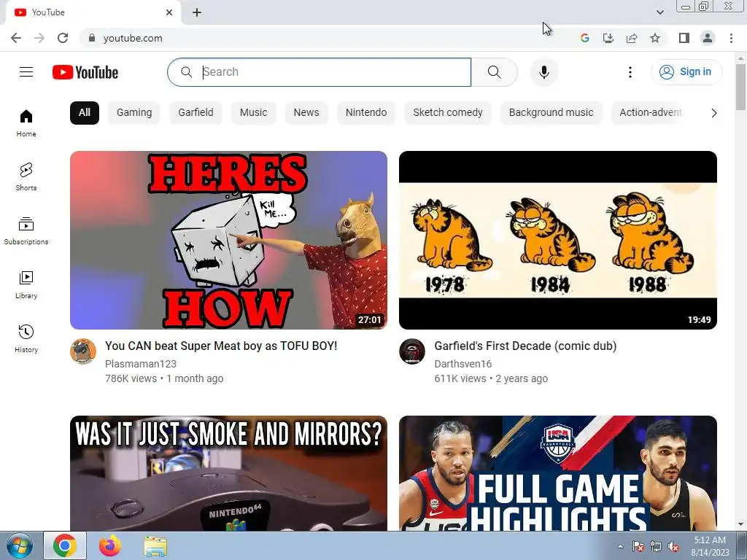This screenshot has height=560, width=747.
Task: Open Chrome profile icon
Action: (x=708, y=38)
